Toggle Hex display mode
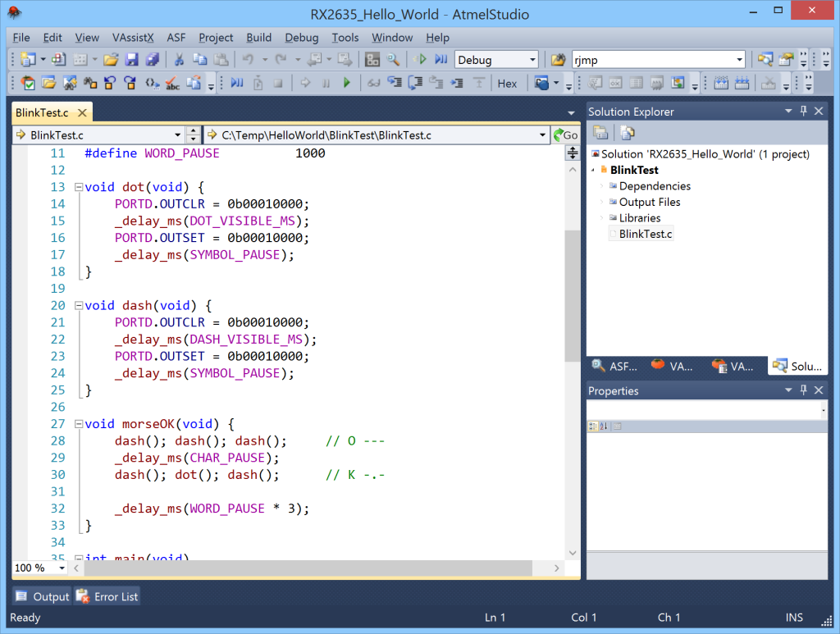 507,84
